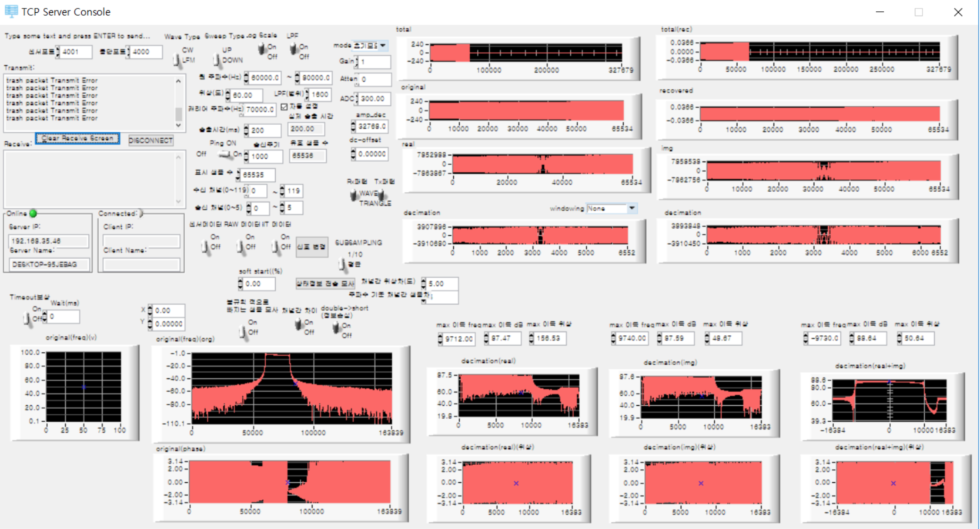Click the port field showing 4000

tap(146, 52)
